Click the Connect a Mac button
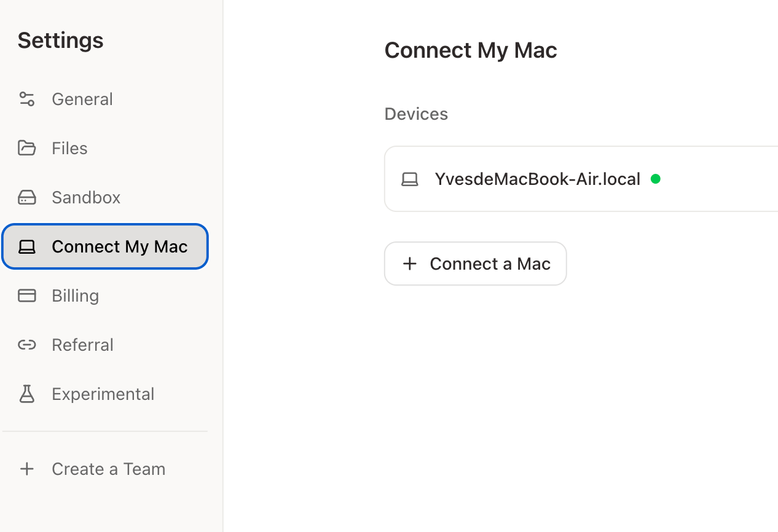 click(476, 264)
